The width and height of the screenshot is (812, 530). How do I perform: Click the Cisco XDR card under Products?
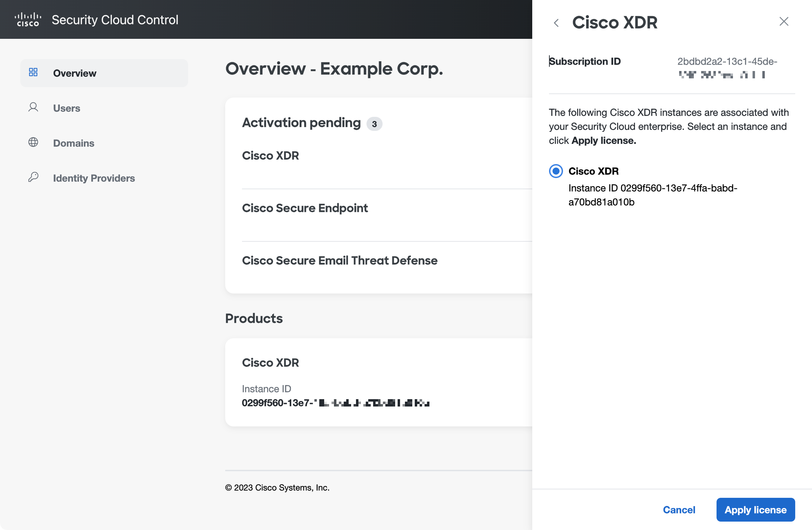(x=379, y=382)
